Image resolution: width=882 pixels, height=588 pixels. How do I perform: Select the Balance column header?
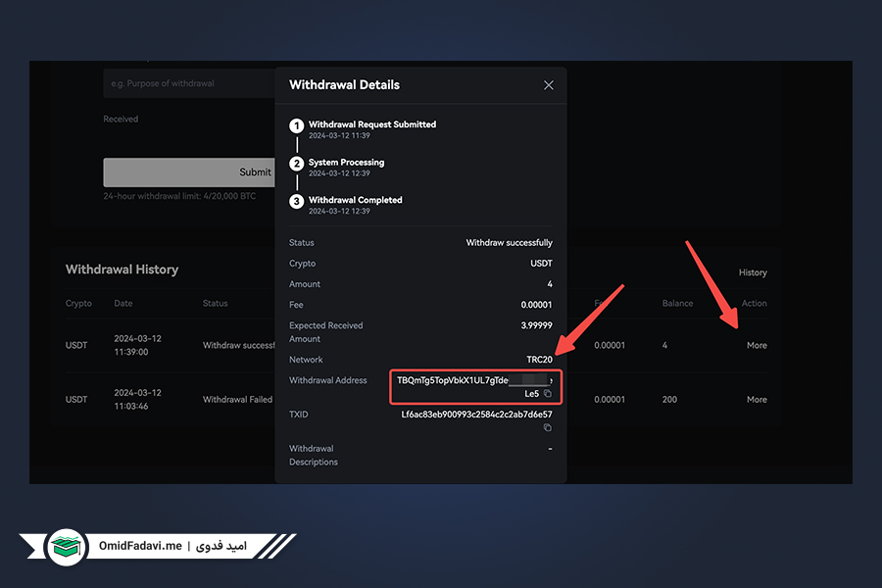(678, 303)
